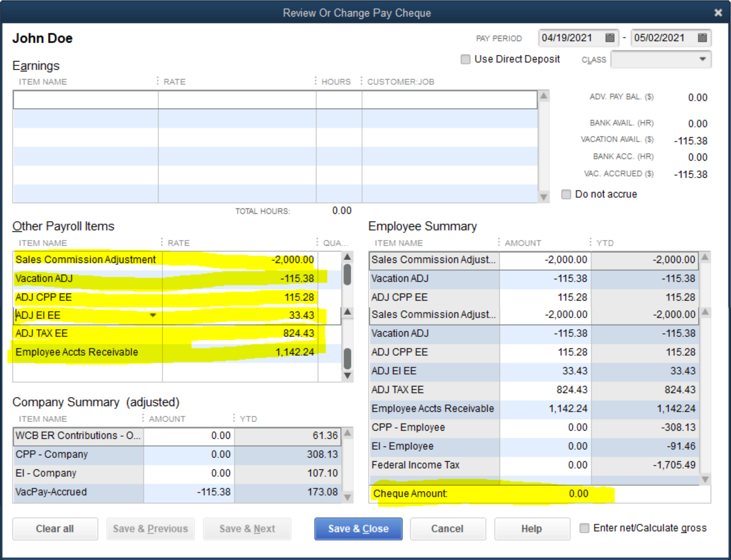Click down arrow of Other Payroll Items scrollbar

tap(347, 376)
